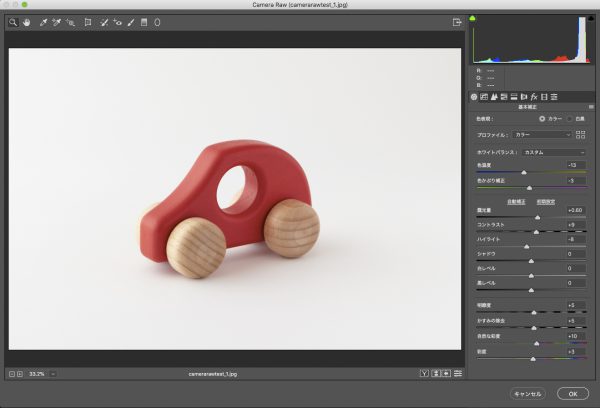Click the fullscreen toggle icon at top right
The image size is (600, 408).
pos(458,21)
